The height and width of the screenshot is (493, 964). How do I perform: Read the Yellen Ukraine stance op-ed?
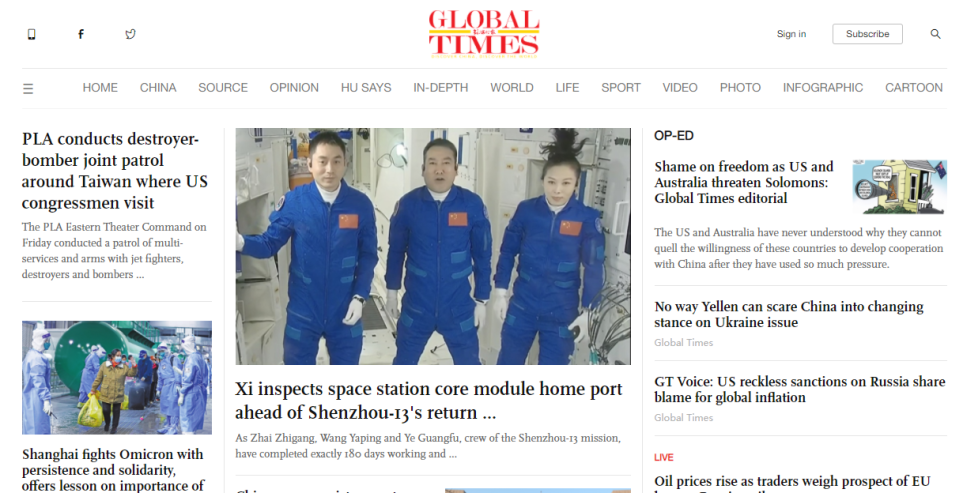(x=789, y=314)
